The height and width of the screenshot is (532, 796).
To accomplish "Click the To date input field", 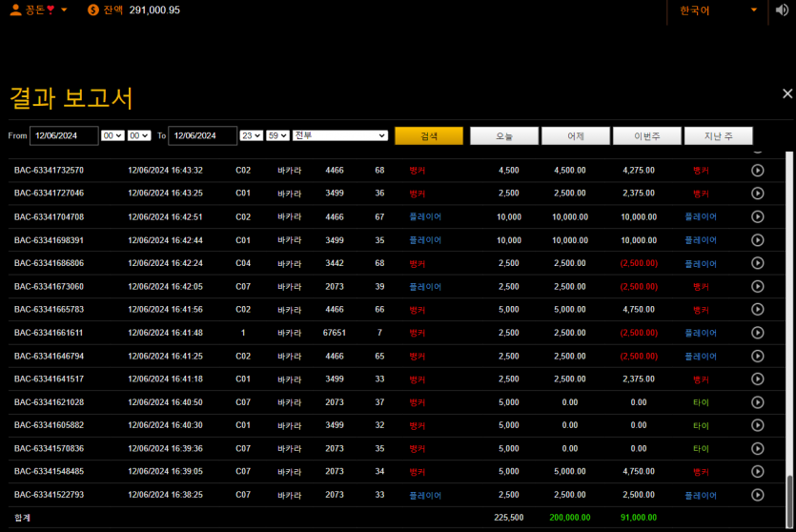I will click(x=202, y=135).
